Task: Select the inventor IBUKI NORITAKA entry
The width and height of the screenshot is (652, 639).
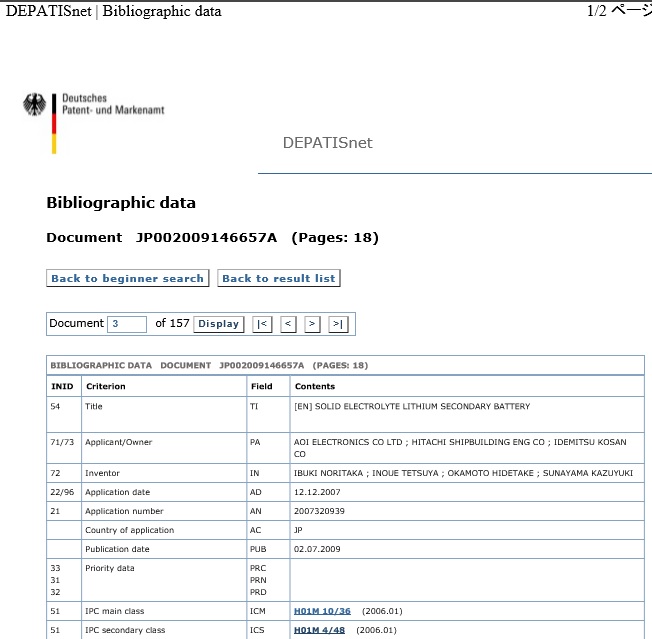Action: [x=328, y=473]
